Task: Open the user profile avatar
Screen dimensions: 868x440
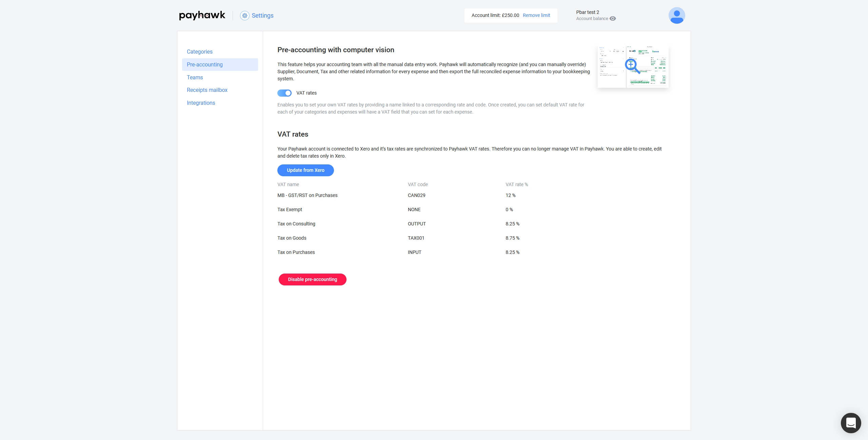Action: coord(677,16)
